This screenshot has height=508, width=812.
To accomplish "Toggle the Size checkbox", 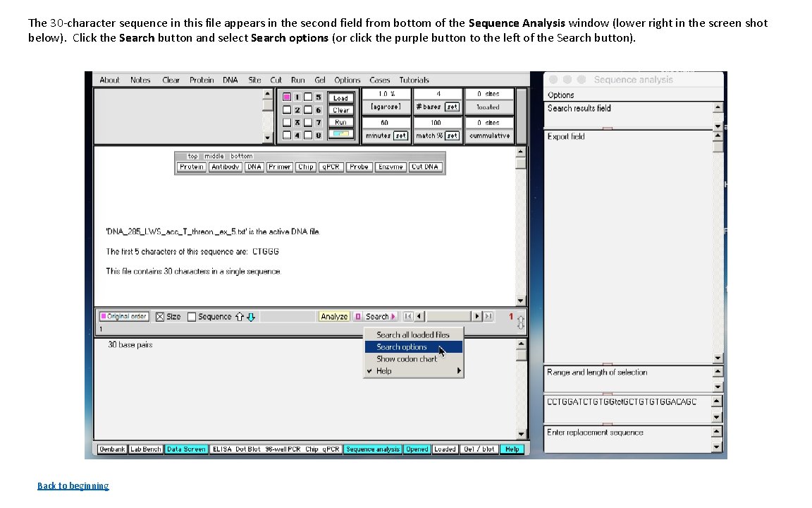I will (160, 316).
